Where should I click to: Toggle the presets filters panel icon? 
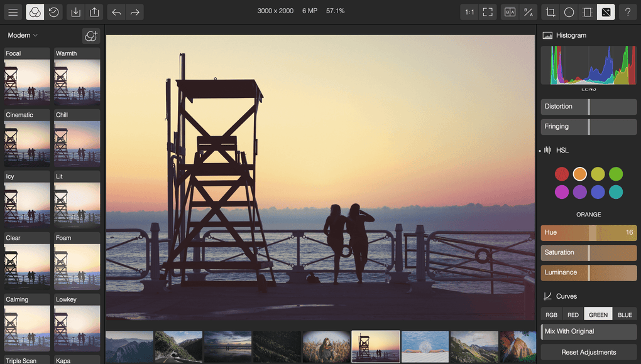35,12
